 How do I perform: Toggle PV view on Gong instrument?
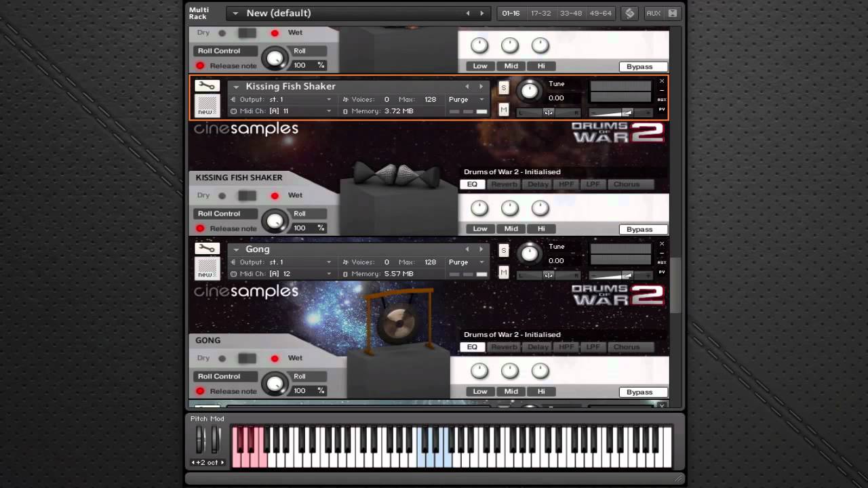tap(662, 272)
